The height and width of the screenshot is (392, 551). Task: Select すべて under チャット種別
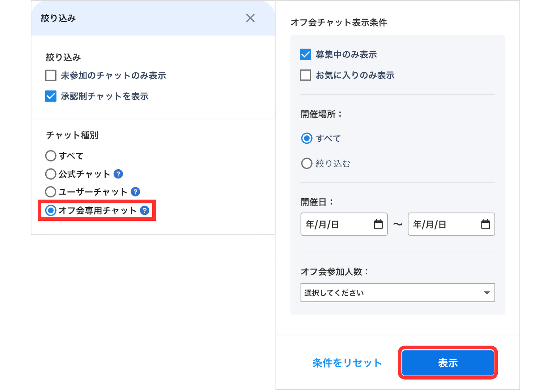tap(51, 156)
